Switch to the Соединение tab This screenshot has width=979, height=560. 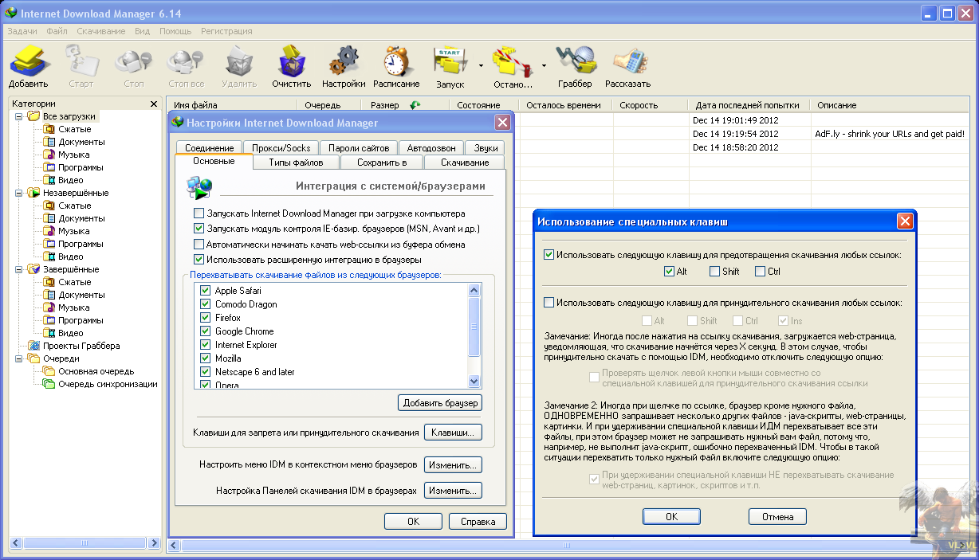210,148
